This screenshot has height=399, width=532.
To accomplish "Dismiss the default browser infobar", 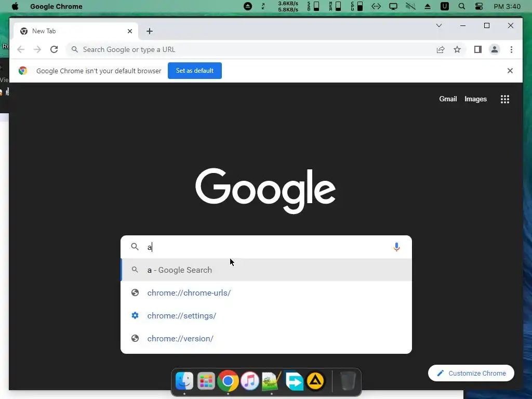I will pyautogui.click(x=510, y=71).
